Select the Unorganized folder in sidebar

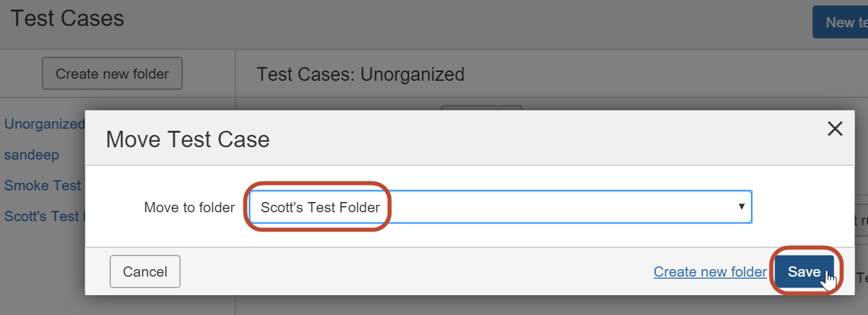(x=44, y=124)
